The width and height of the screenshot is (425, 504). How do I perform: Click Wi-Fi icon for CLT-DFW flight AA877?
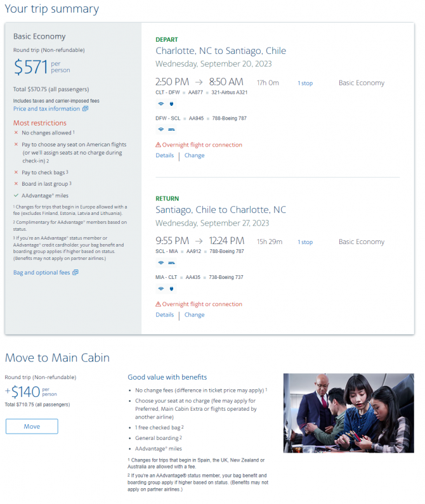pyautogui.click(x=161, y=103)
